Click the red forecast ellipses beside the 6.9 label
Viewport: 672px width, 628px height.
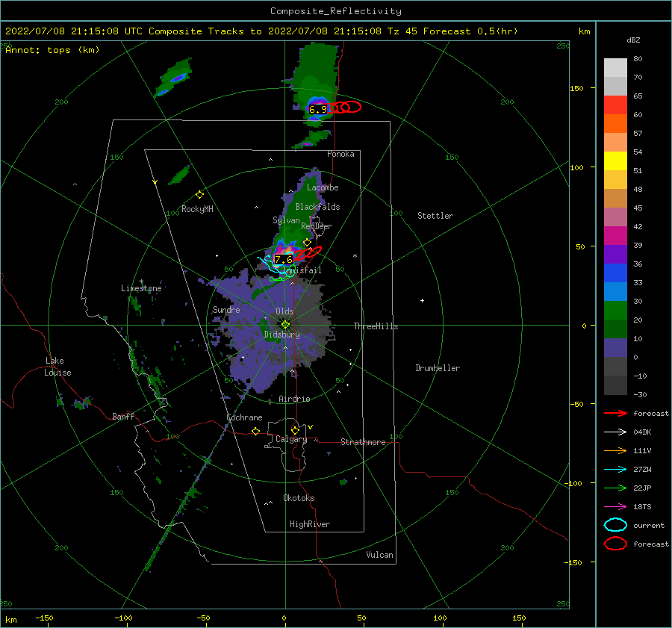[x=345, y=108]
